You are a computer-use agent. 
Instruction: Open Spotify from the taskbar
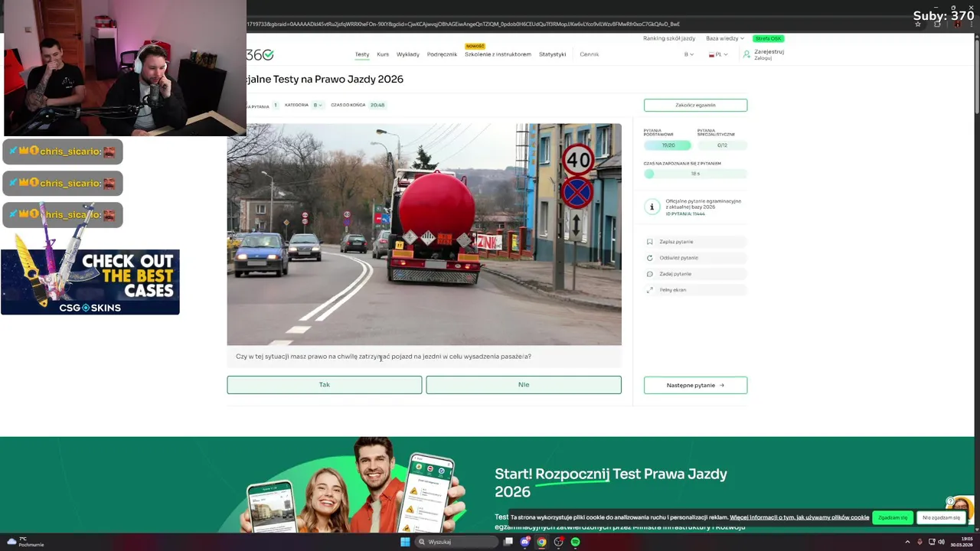(x=575, y=542)
